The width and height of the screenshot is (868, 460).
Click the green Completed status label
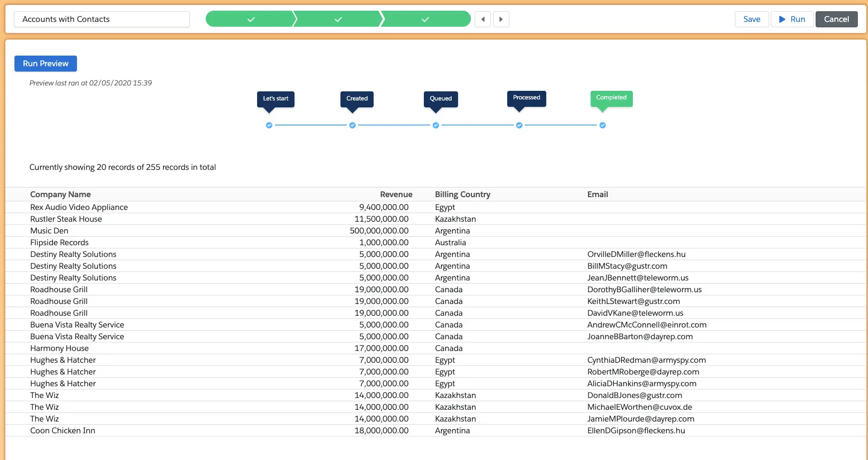click(x=611, y=98)
